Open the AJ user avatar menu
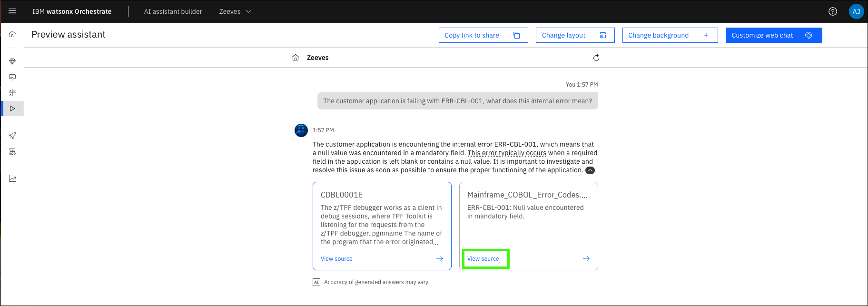This screenshot has height=306, width=868. pos(856,11)
